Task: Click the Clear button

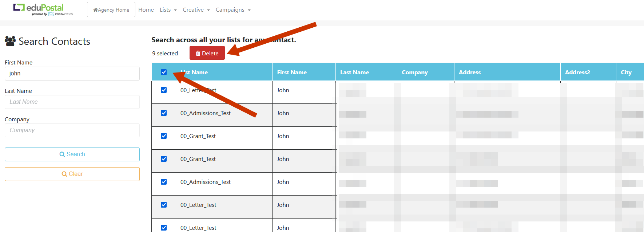Action: point(72,174)
